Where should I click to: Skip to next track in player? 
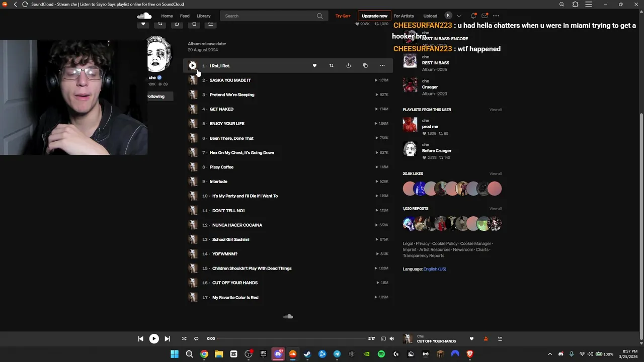pos(167,339)
